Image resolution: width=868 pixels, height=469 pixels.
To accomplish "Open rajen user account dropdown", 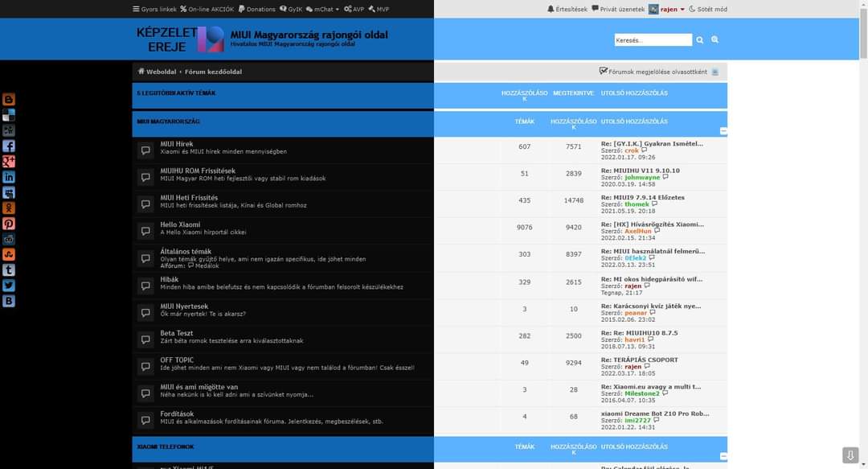I will pos(672,9).
